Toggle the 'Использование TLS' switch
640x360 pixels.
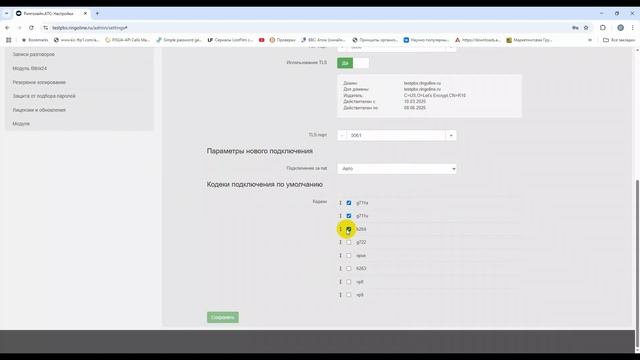(353, 63)
